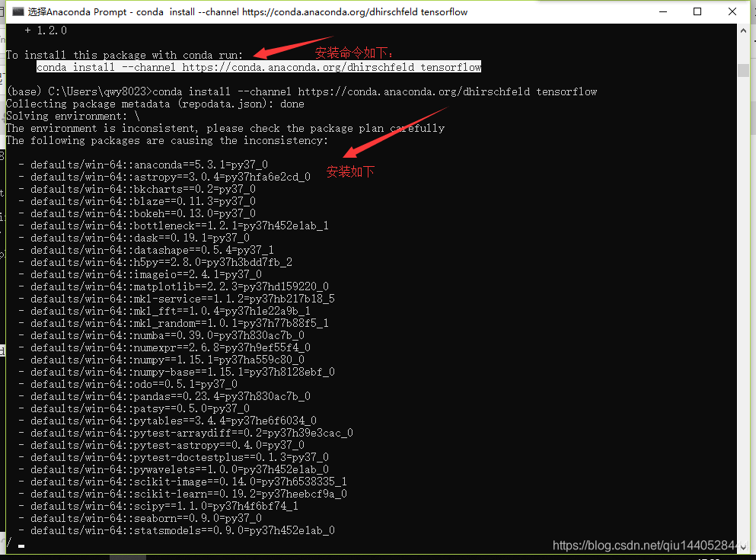Click the imageio==2.4.1 package line
Viewport: 756px width, 560px height.
click(x=140, y=274)
